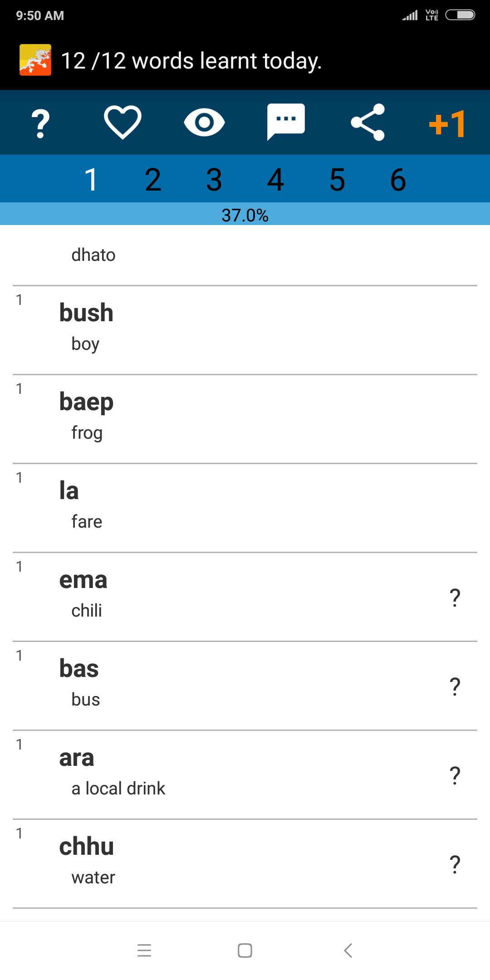Select level tab 6
Viewport: 490px width, 980px height.
[x=398, y=180]
